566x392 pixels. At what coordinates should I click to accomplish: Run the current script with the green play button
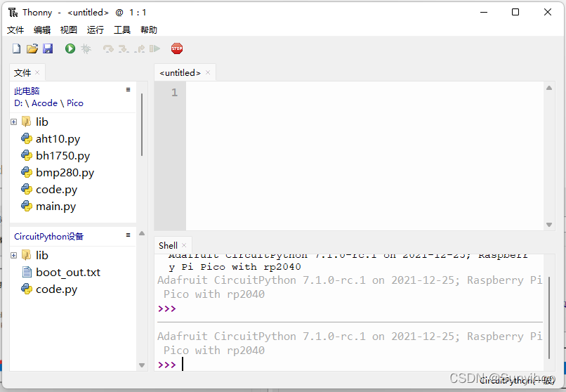tap(70, 48)
